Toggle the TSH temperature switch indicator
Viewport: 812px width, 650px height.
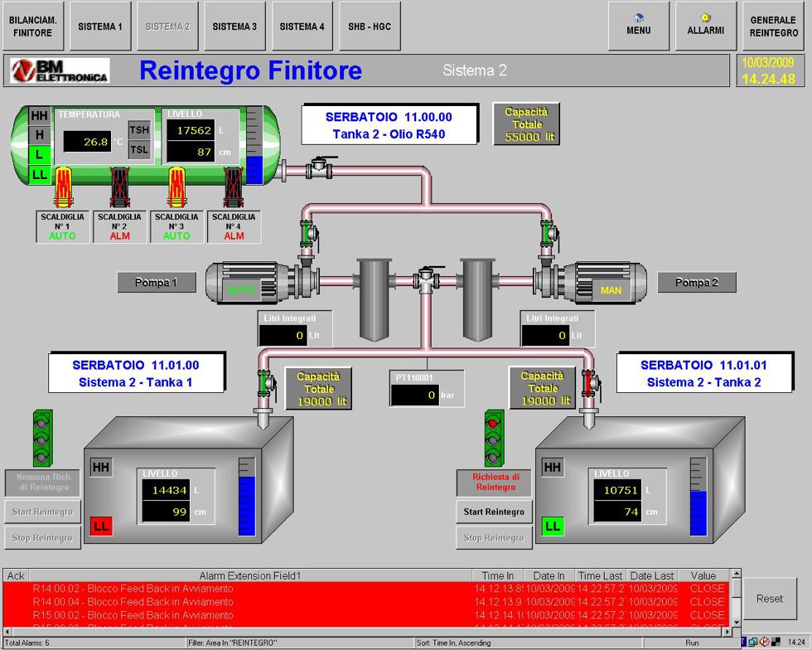(139, 130)
